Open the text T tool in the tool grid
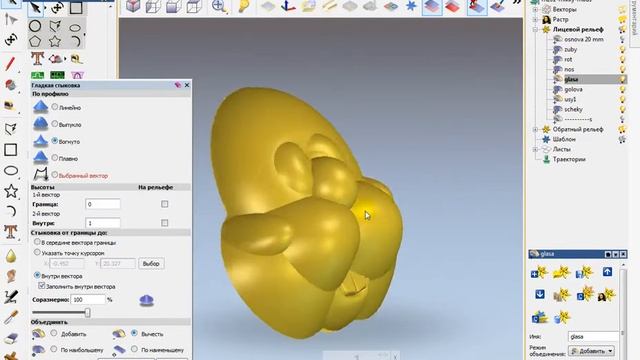Viewport: 640px width, 360px height. click(x=37, y=58)
